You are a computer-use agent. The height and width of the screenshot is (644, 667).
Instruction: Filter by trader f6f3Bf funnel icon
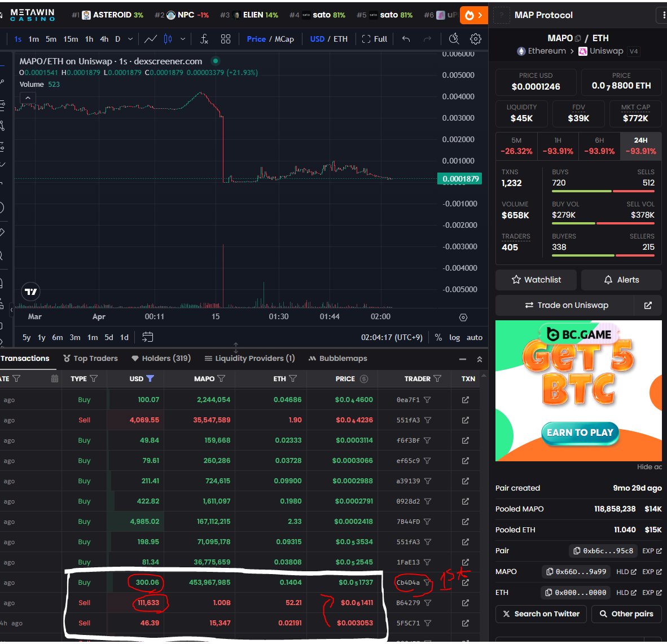[427, 440]
